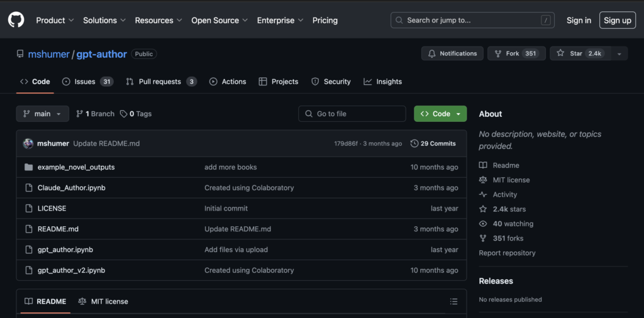644x318 pixels.
Task: Open the Activity link in About
Action: coord(498,194)
